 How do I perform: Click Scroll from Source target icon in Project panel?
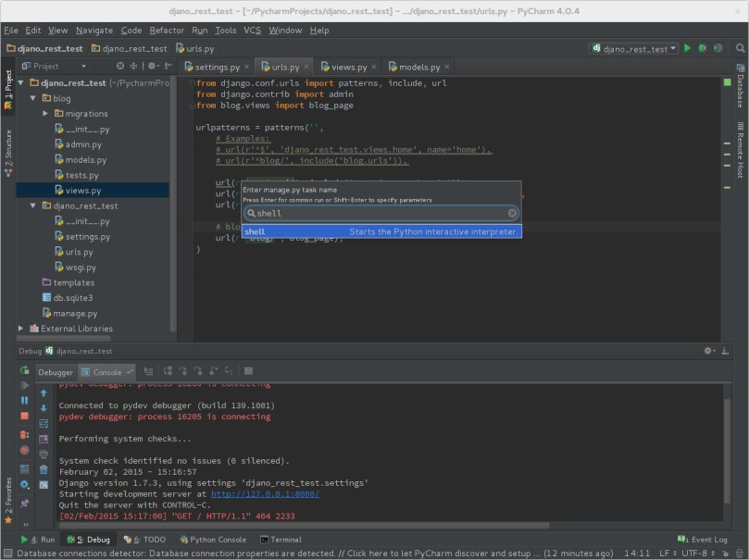click(x=120, y=66)
